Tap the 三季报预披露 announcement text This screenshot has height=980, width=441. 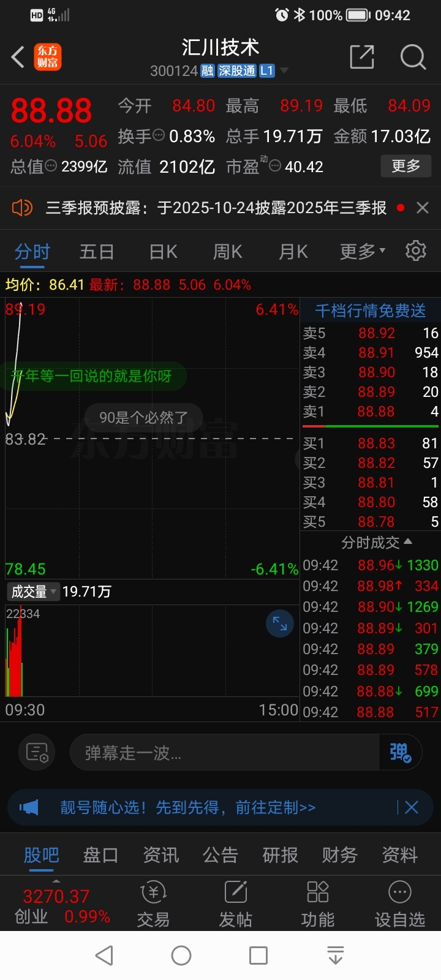(216, 208)
